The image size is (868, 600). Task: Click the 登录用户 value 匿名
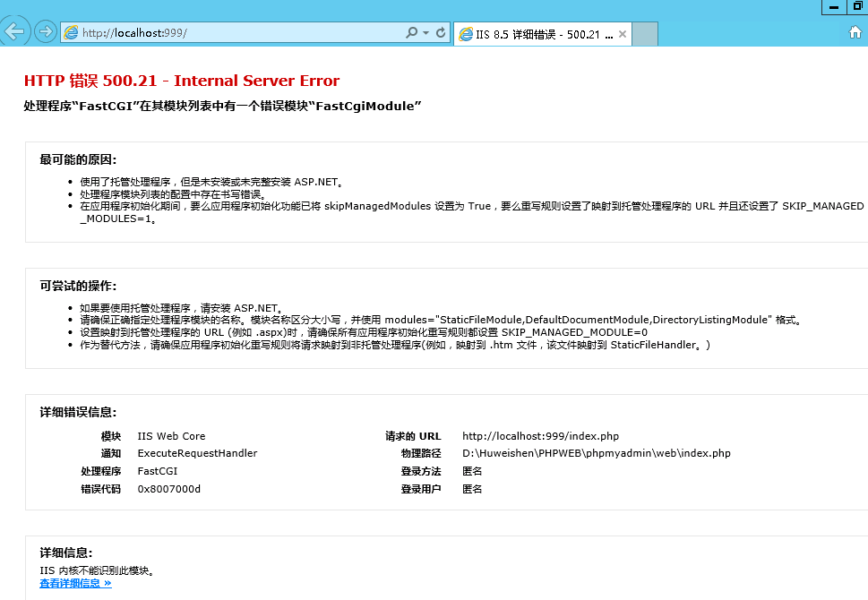(472, 489)
